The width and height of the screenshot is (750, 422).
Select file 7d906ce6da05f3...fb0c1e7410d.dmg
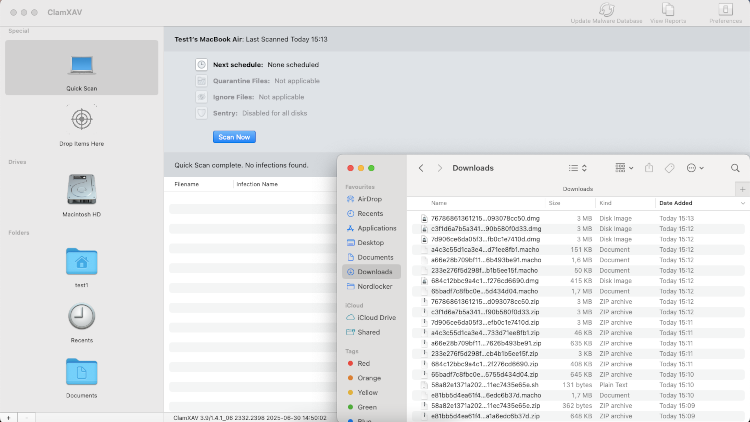(580, 239)
